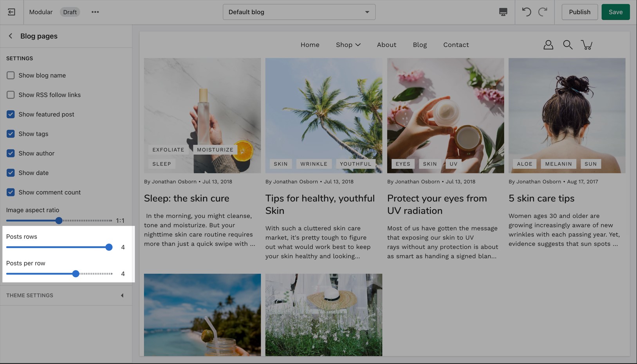
Task: Click the exit editor icon
Action: (x=11, y=12)
